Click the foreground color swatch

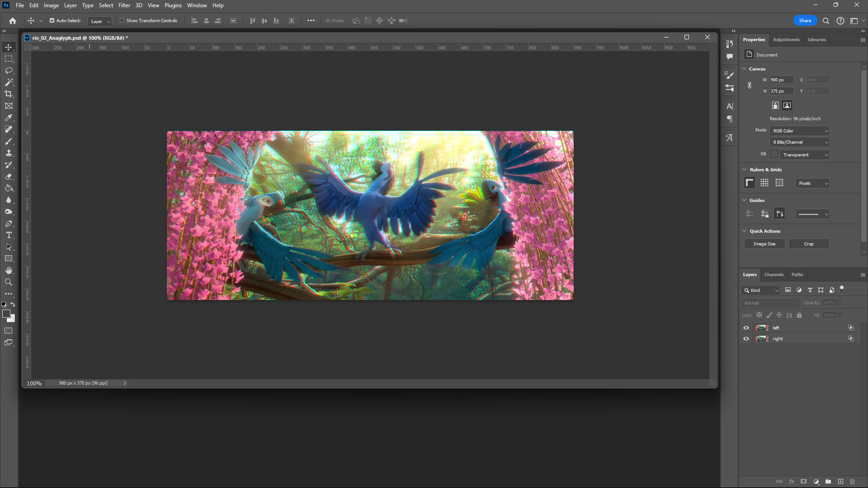[6, 314]
